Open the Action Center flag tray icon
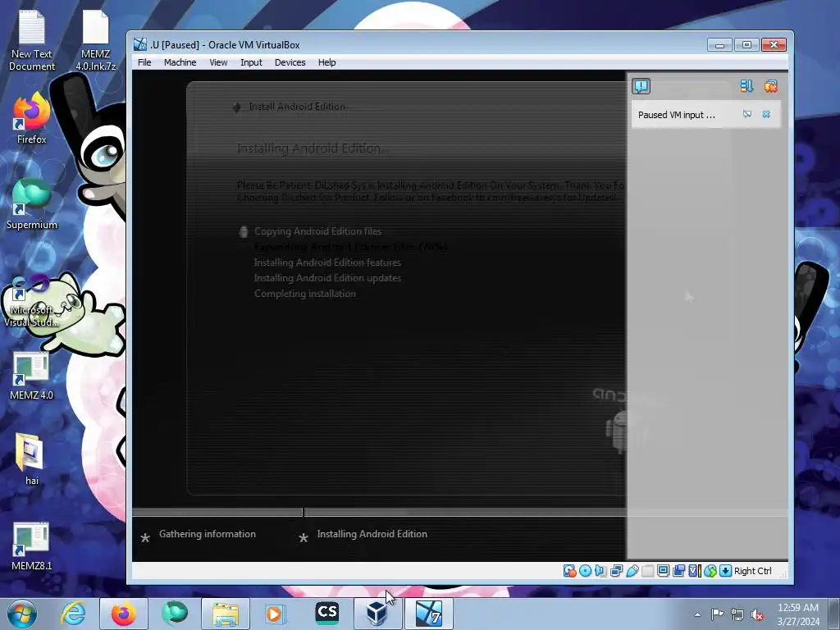Screen dimensions: 840x630 click(x=717, y=614)
